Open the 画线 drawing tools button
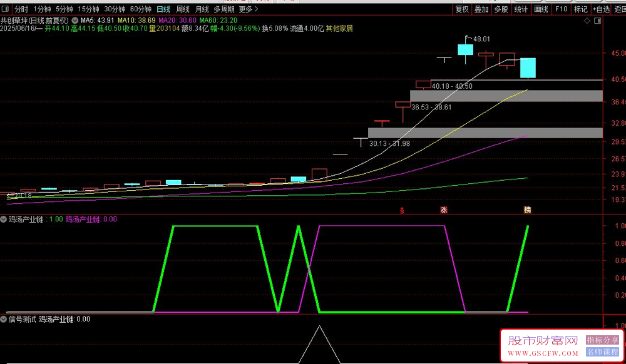Image resolution: width=626 pixels, height=364 pixels. [541, 9]
